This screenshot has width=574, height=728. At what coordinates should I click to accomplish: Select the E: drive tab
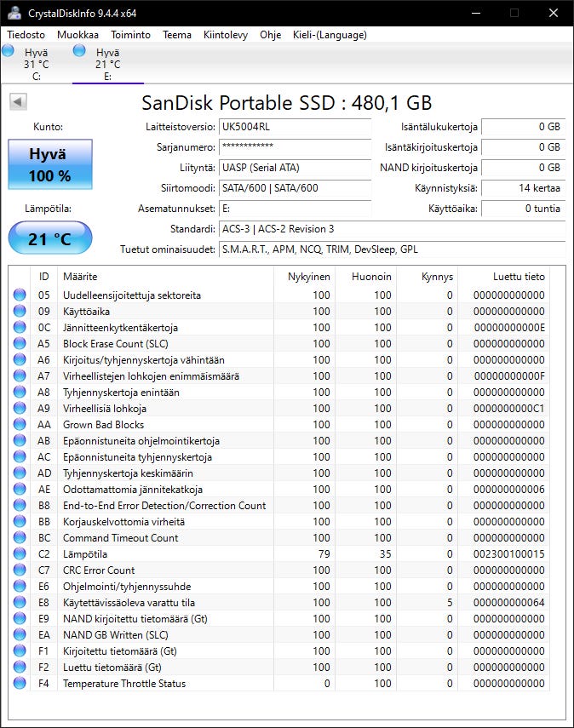[x=107, y=64]
